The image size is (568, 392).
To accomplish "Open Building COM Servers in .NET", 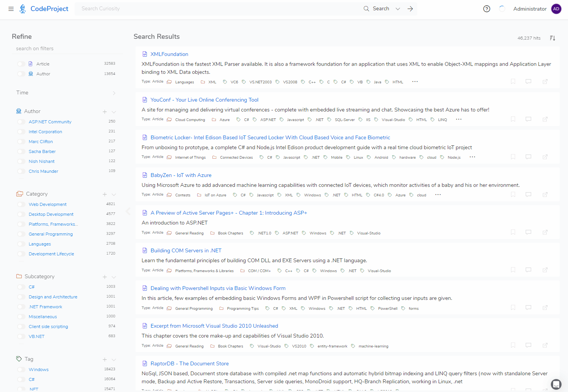I will [x=186, y=250].
